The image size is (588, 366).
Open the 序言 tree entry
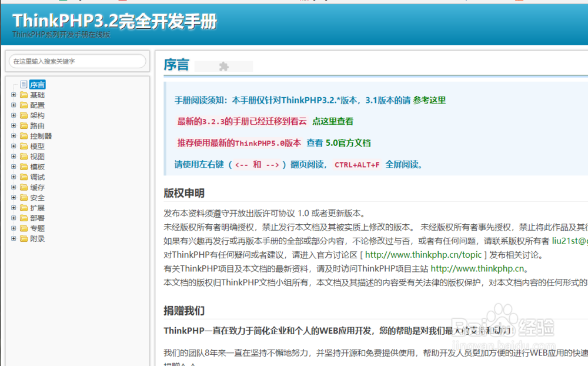[37, 85]
